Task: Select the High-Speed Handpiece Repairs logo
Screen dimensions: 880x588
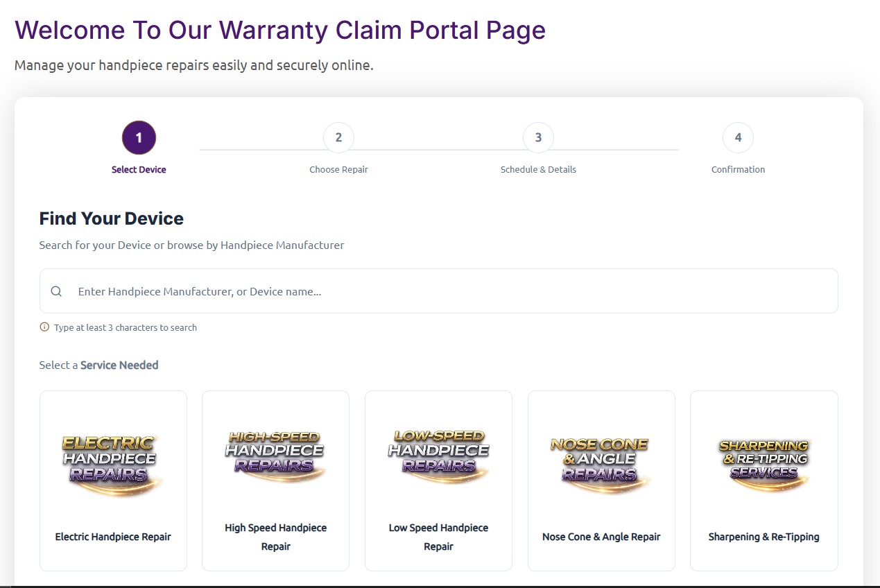Action: tap(275, 456)
